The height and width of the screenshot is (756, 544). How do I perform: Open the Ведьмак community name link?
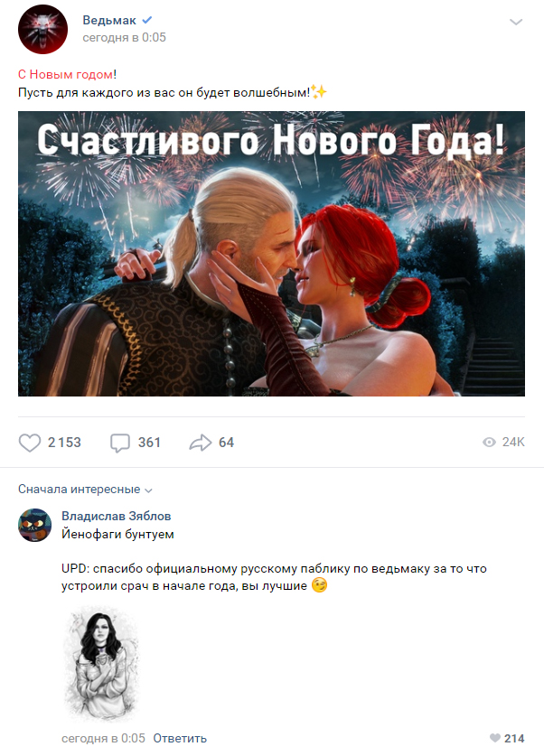coord(109,20)
